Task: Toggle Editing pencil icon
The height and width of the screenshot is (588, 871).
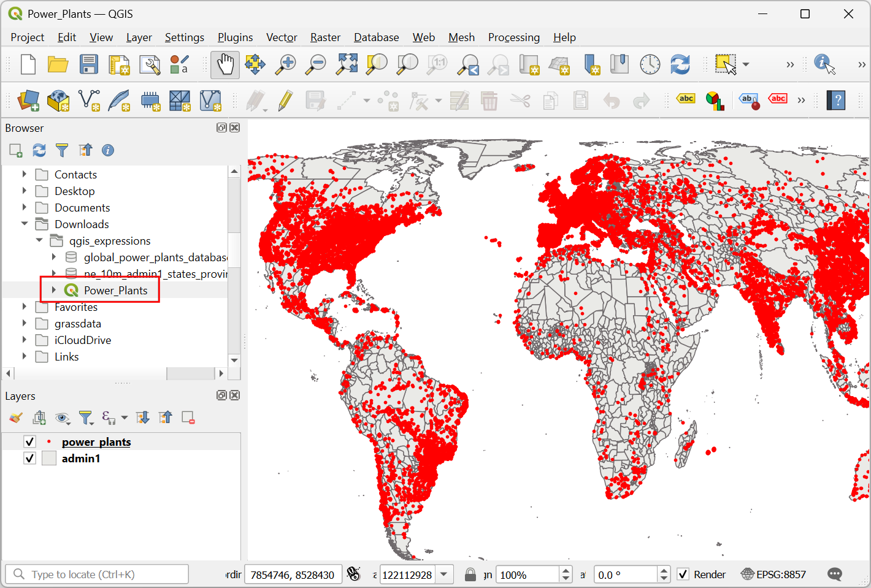Action: [285, 101]
